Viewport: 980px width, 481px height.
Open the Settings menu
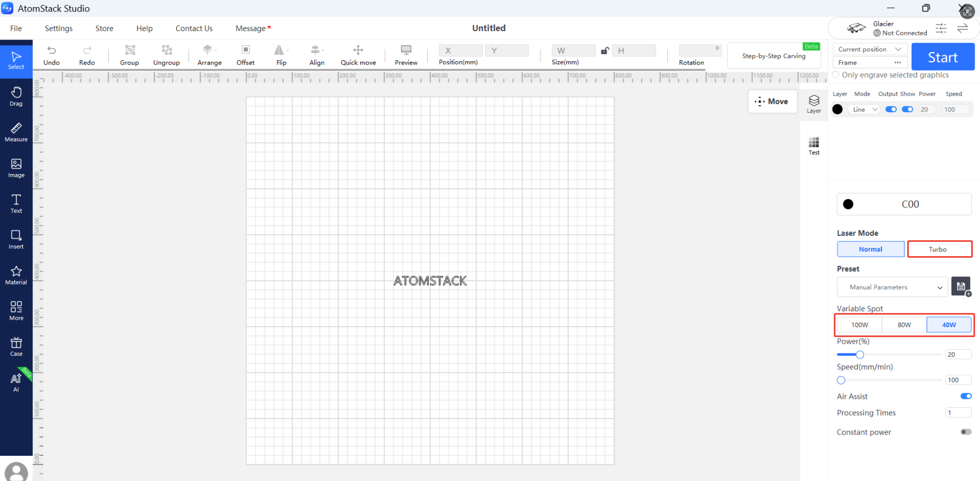pos(59,28)
